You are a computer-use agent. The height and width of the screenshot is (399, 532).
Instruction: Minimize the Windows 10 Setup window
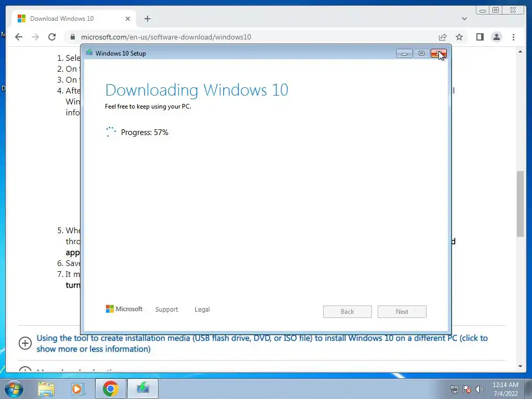[404, 54]
